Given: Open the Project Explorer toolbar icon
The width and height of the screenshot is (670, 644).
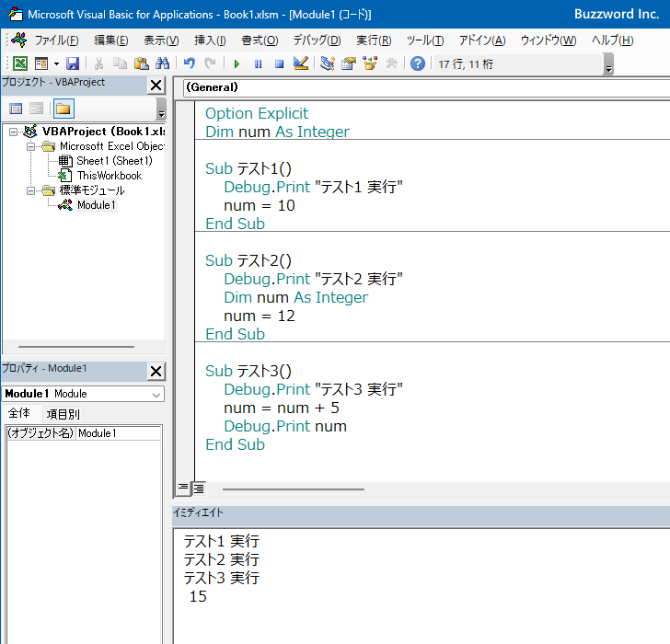Looking at the screenshot, I should (328, 63).
